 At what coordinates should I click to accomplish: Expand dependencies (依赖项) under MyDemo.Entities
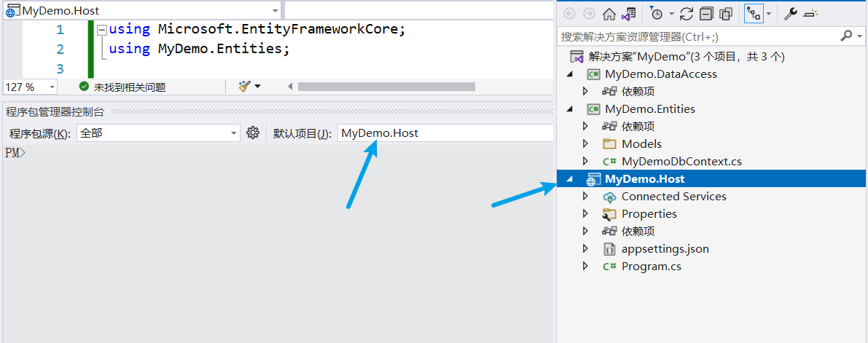(x=586, y=126)
